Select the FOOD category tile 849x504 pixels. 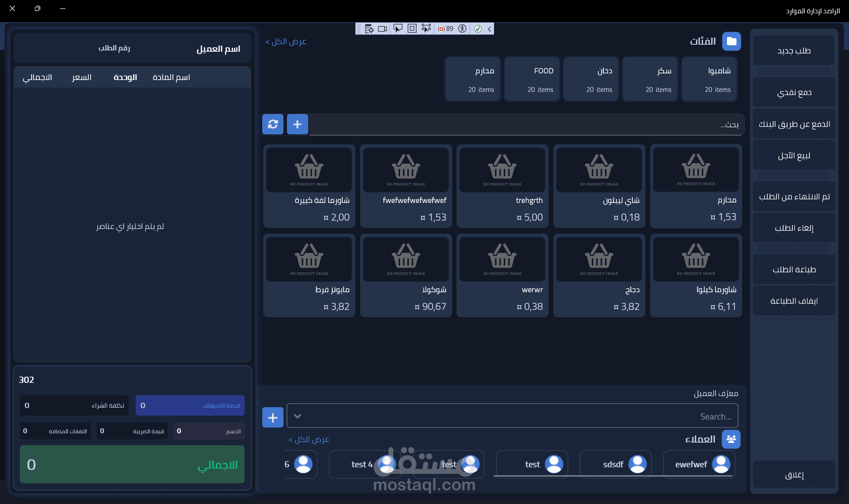(x=532, y=80)
